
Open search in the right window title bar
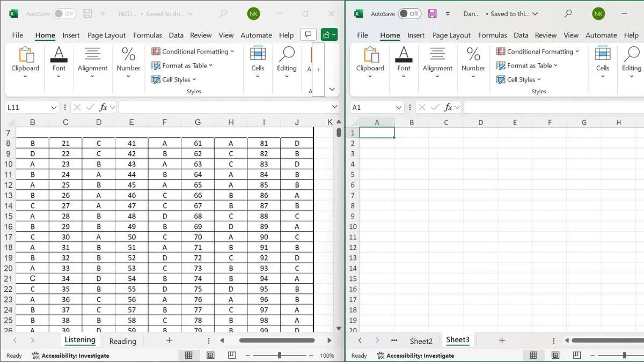tap(568, 13)
